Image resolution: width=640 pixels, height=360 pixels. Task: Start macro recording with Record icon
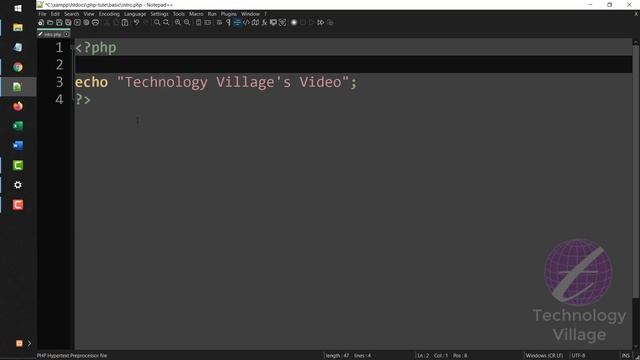coord(294,22)
